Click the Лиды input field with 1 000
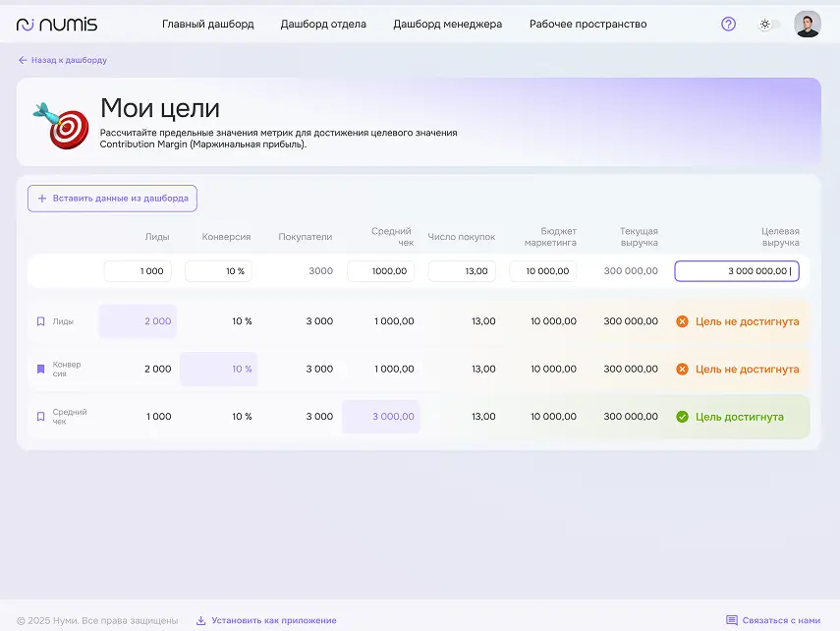The image size is (840, 631). [x=138, y=271]
